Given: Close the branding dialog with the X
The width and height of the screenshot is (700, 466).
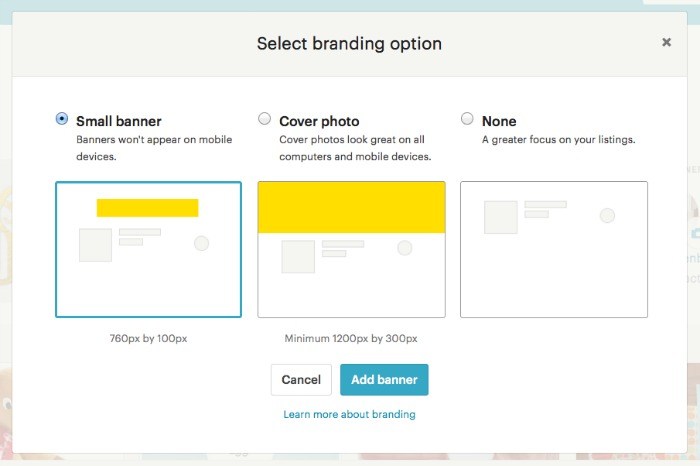Looking at the screenshot, I should (x=666, y=42).
